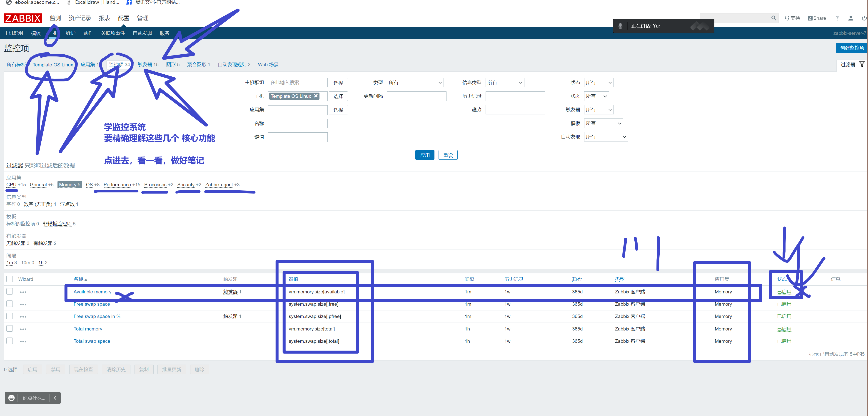Click into the 更新间隔 field
The image size is (868, 416).
417,96
